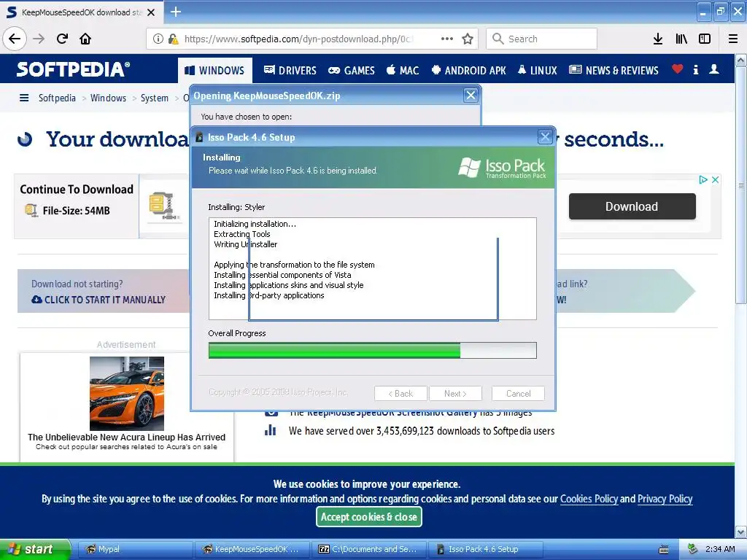Open a new browser tab

[x=176, y=12]
